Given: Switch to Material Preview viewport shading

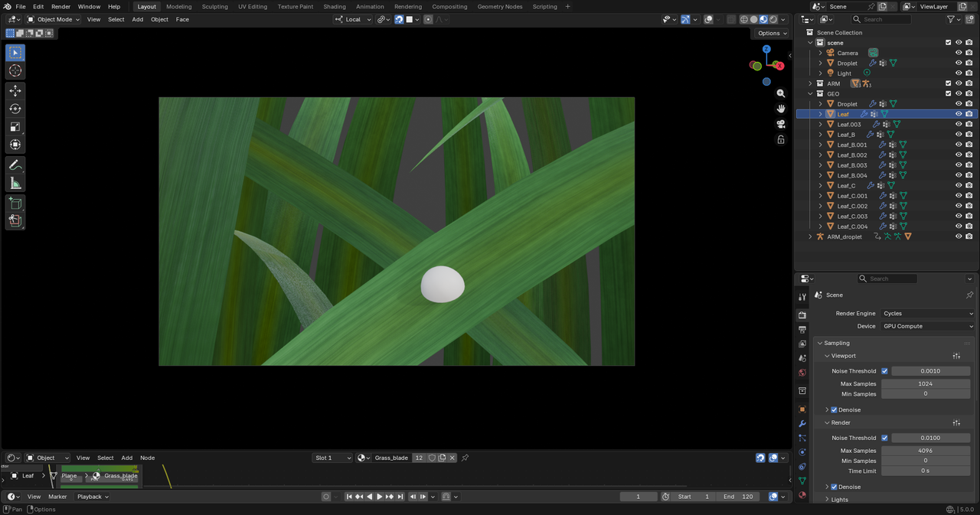Looking at the screenshot, I should click(x=763, y=19).
